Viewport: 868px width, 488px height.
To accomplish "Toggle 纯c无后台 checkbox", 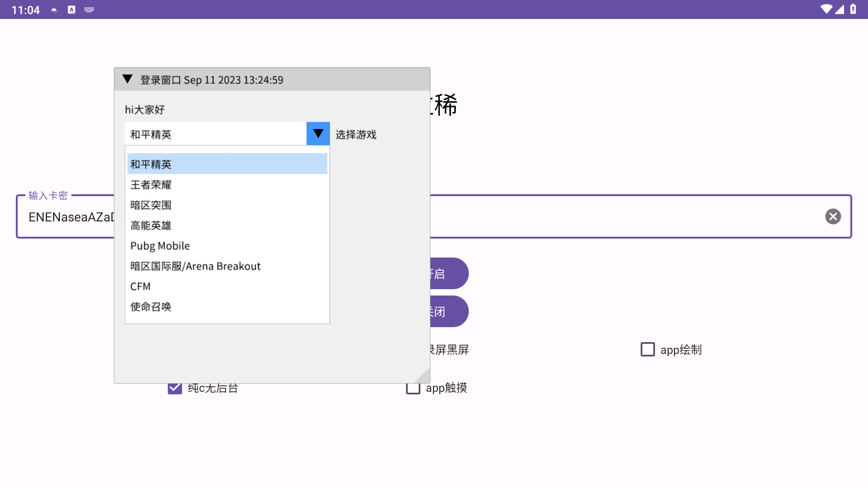I will click(x=174, y=388).
